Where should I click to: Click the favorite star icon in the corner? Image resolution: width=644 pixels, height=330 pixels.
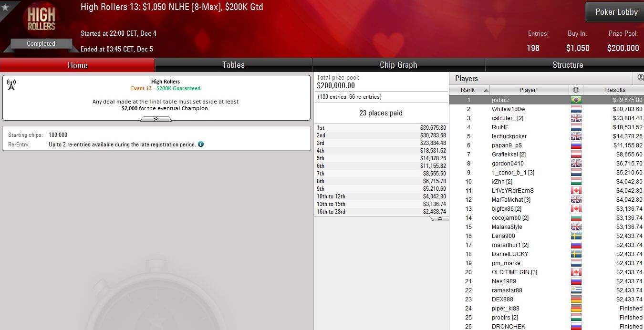click(x=5, y=7)
